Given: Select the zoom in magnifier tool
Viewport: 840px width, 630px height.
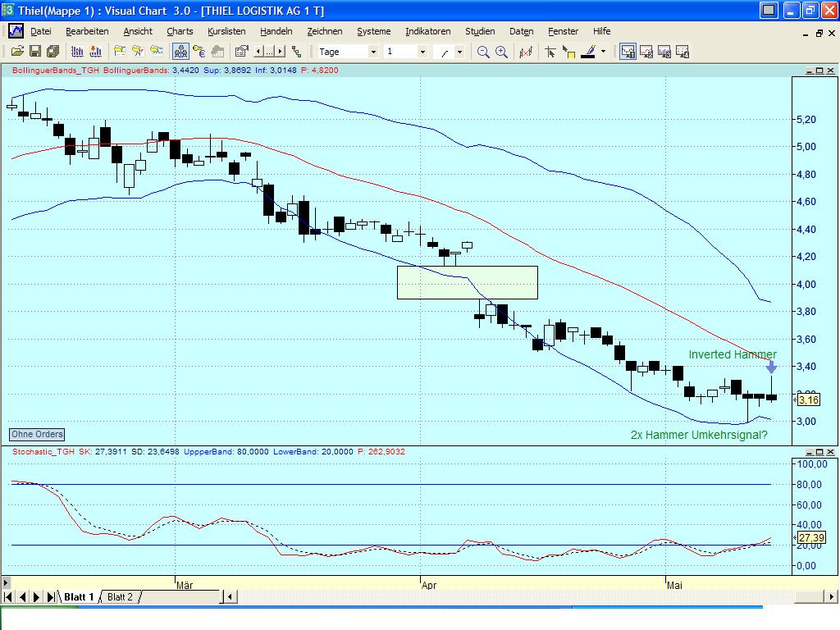Looking at the screenshot, I should click(501, 51).
